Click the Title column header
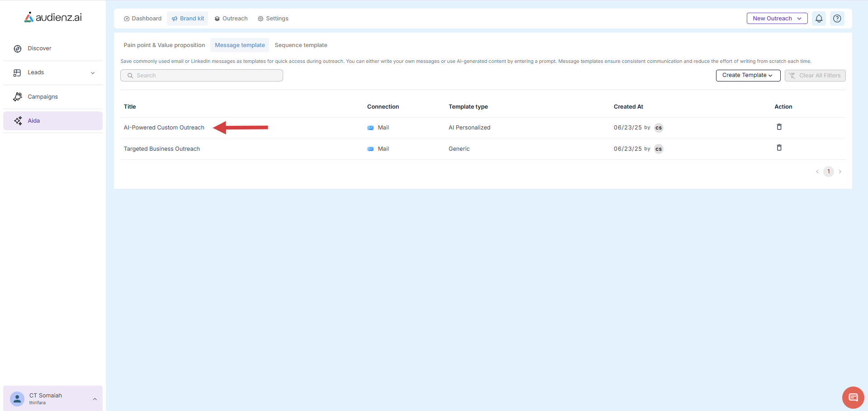 tap(130, 107)
